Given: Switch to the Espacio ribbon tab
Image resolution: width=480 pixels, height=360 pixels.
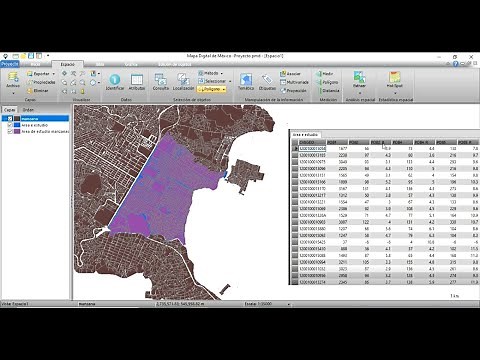Looking at the screenshot, I should [67, 64].
